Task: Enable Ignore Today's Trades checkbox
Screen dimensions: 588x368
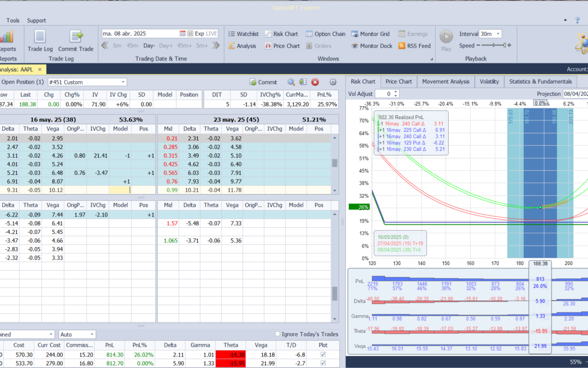Action: [x=278, y=334]
